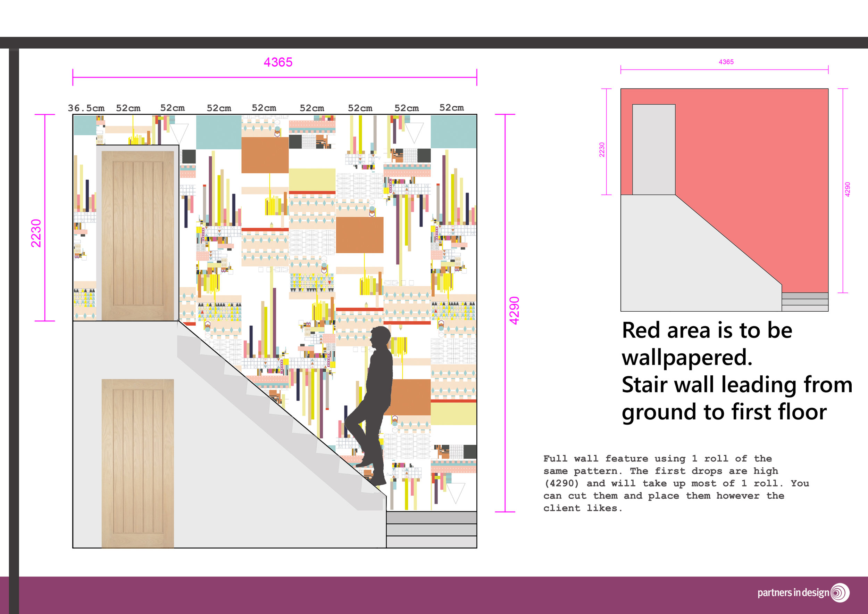
Task: Click the grey door shape in red diagram
Action: 654,149
